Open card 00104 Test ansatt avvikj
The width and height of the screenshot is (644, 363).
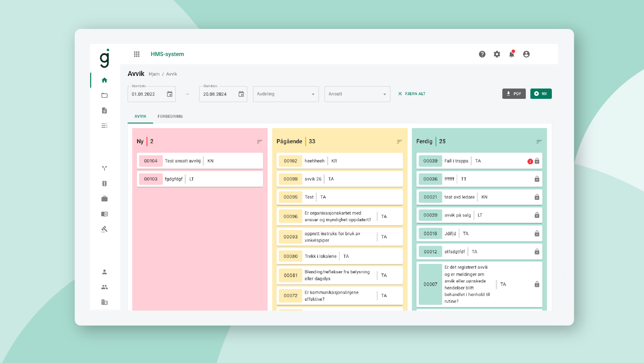coord(199,161)
